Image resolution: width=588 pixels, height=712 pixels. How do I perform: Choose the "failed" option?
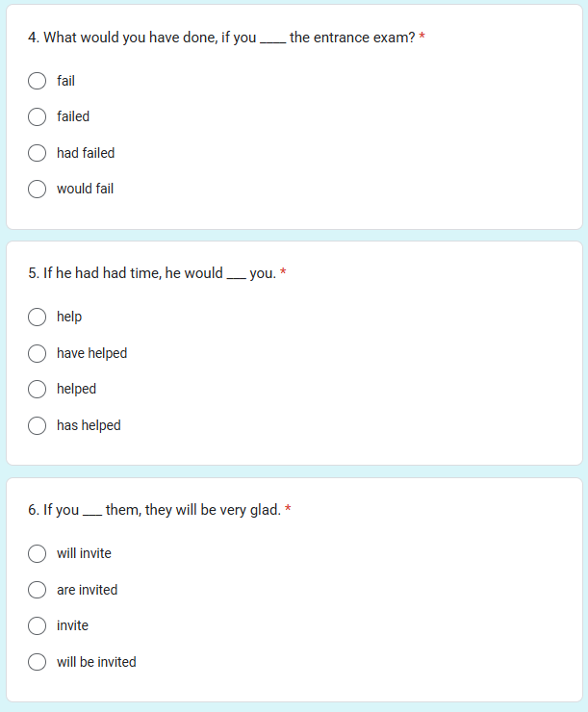pos(37,116)
